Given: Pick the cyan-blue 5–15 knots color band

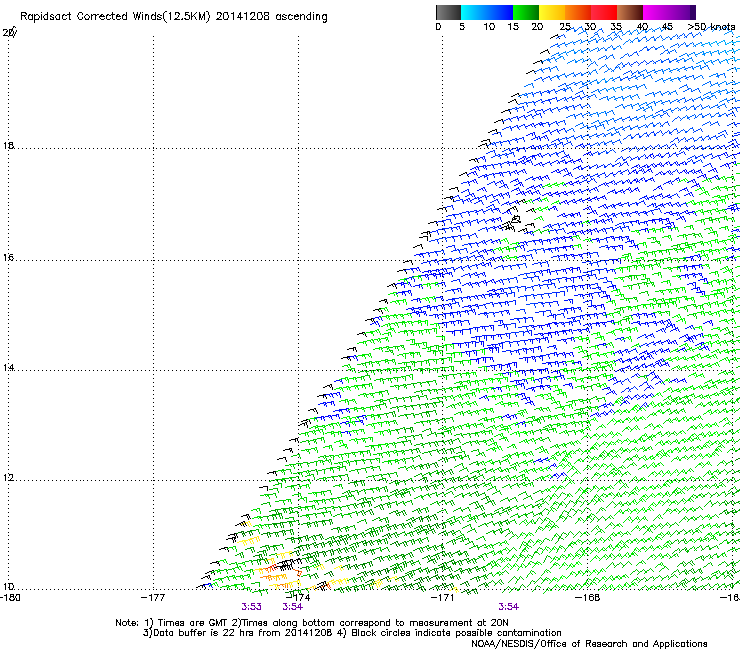Looking at the screenshot, I should [x=487, y=12].
